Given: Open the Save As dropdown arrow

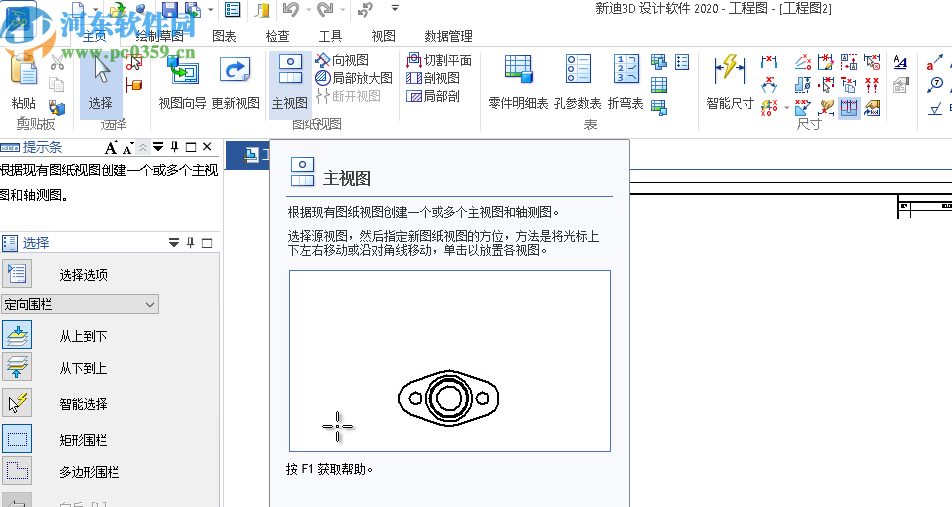Looking at the screenshot, I should click(x=210, y=9).
